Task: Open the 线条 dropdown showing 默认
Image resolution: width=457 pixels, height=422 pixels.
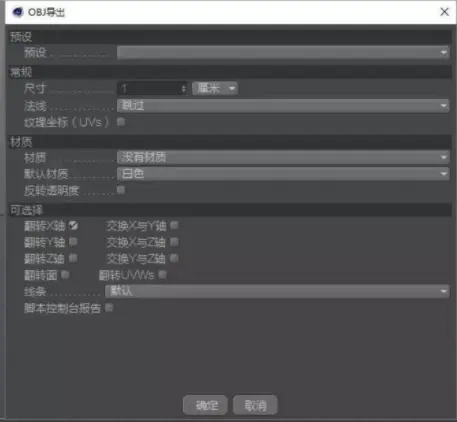Action: (x=277, y=291)
